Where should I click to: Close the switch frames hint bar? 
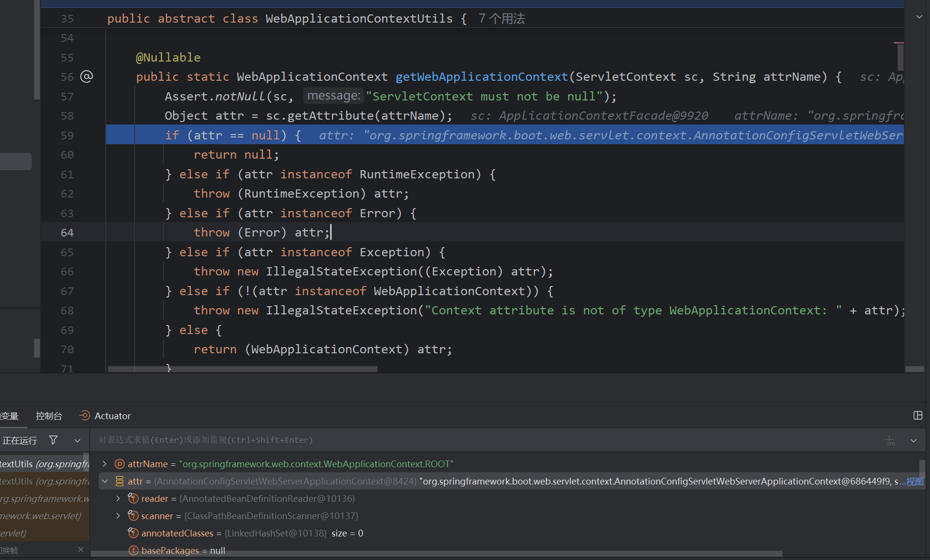click(80, 549)
